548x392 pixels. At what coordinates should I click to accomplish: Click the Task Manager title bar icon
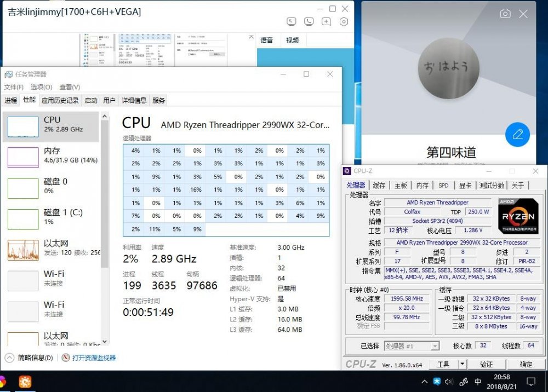pos(8,74)
